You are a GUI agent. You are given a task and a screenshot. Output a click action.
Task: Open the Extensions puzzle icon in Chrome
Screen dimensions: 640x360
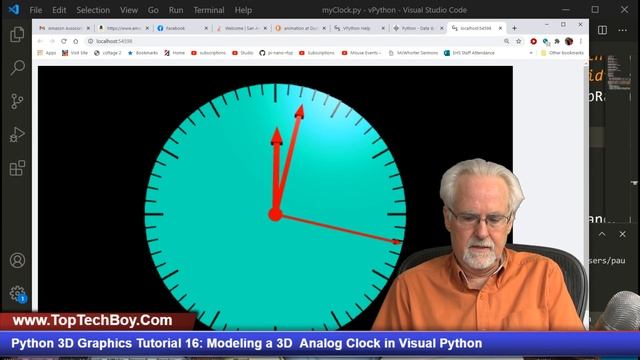click(x=557, y=41)
